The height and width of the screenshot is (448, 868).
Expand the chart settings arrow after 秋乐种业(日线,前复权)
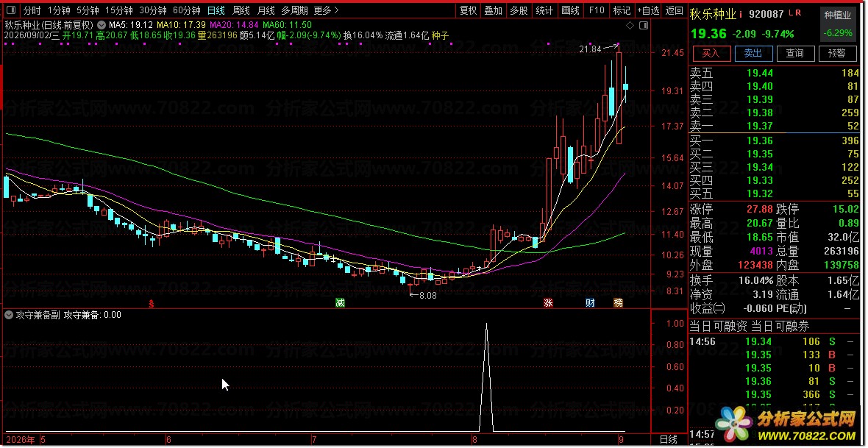click(100, 25)
